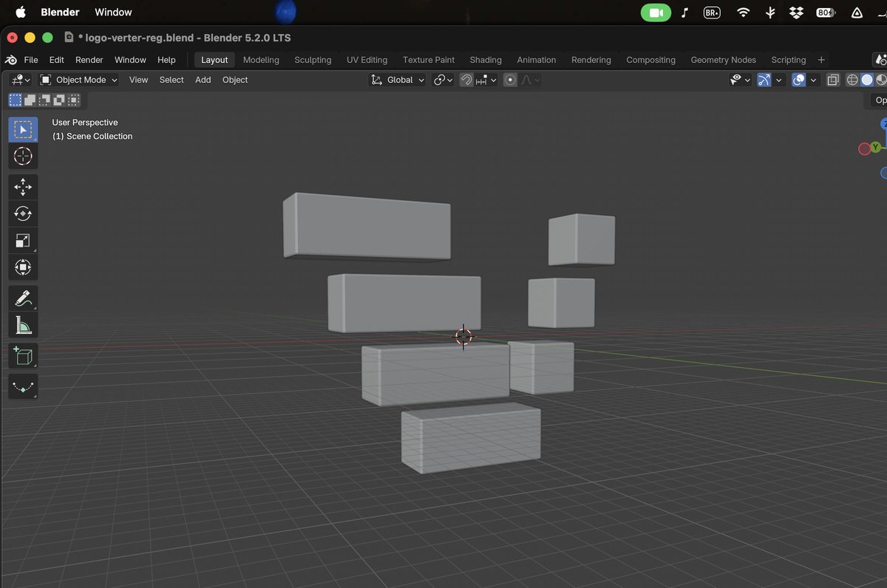This screenshot has height=588, width=887.
Task: Switch to the Scripting workspace tab
Action: coord(789,60)
